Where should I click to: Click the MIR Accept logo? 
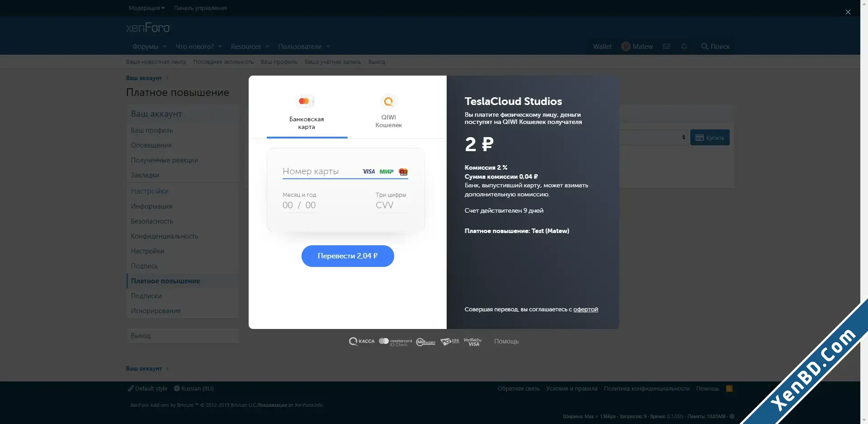(x=426, y=342)
